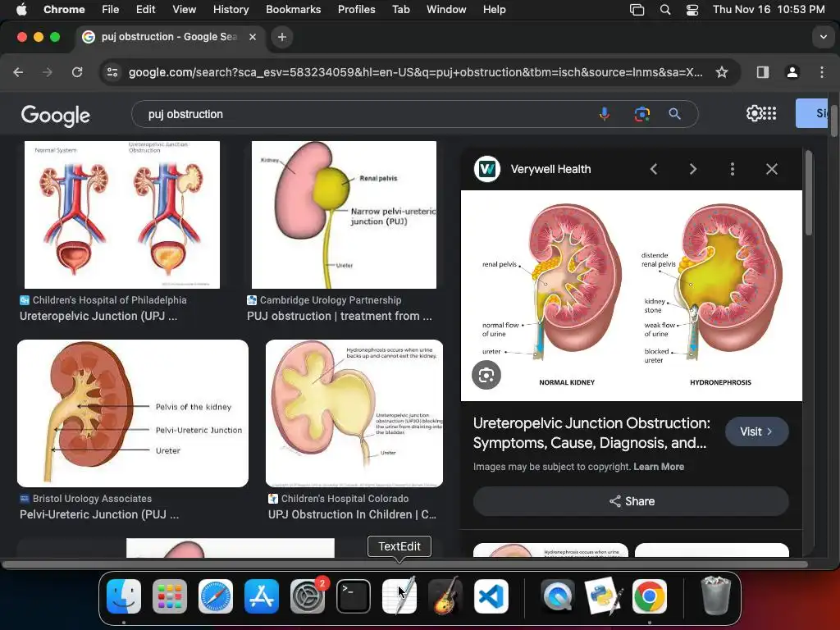Open a new tab with plus button

(282, 37)
